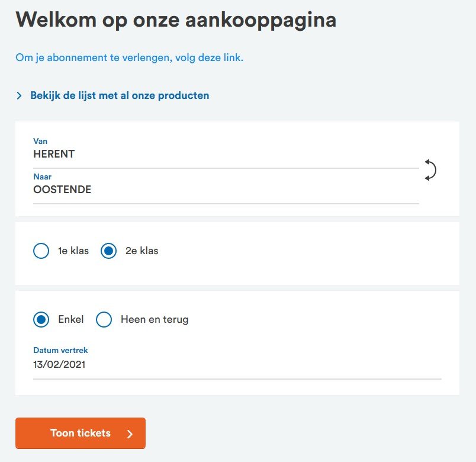
Task: Click inside the Van station field
Action: (178, 154)
